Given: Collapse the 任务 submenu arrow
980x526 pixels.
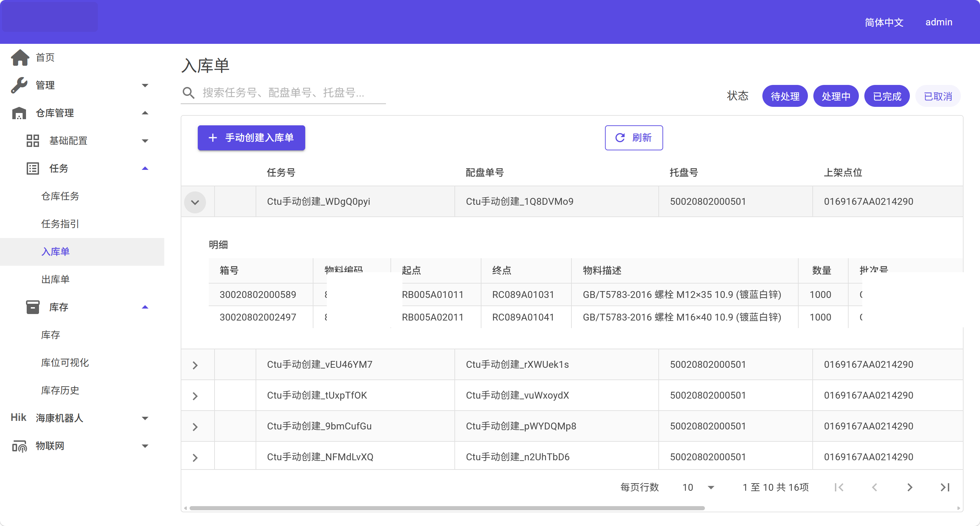Looking at the screenshot, I should pos(145,168).
